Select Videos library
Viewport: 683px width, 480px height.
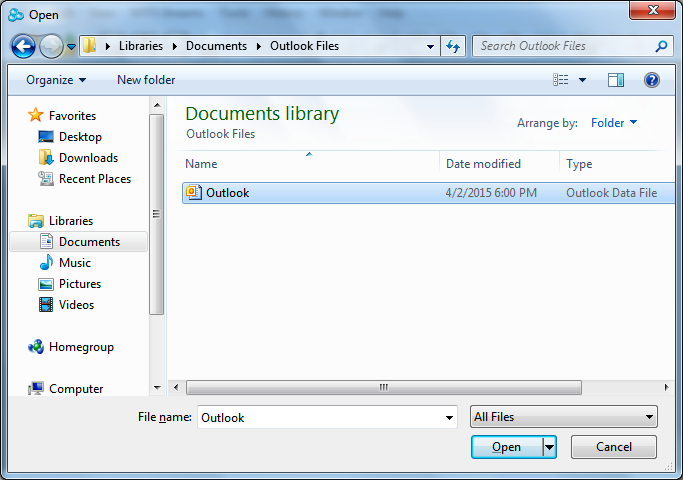click(x=76, y=304)
